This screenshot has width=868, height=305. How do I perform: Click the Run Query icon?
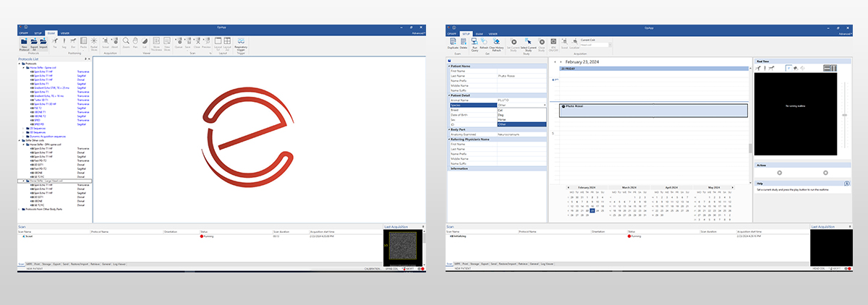click(x=475, y=43)
